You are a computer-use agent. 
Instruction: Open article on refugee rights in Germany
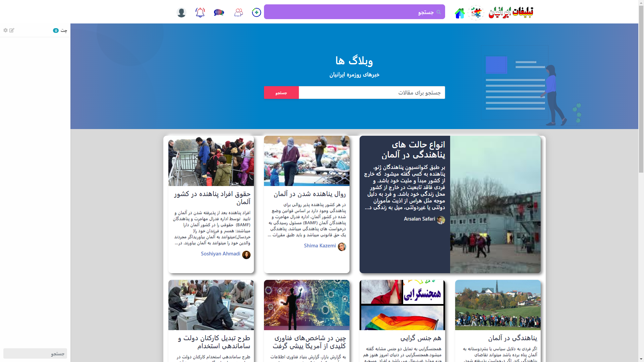pos(212,198)
